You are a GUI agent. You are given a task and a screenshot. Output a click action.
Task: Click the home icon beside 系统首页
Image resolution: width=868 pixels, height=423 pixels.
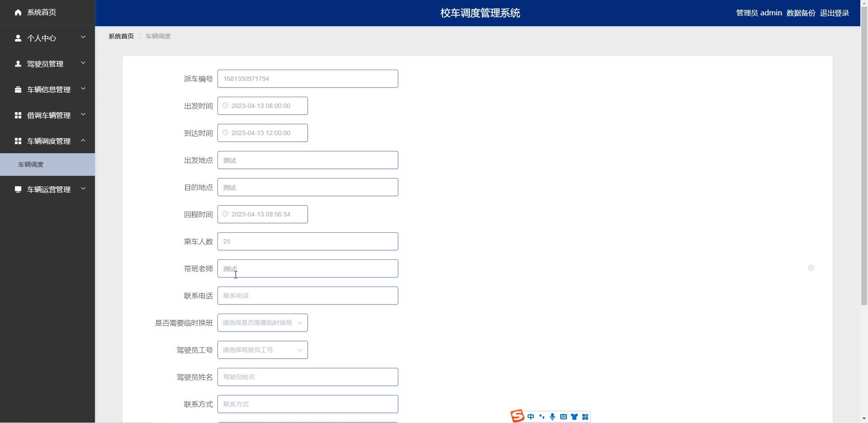point(18,12)
